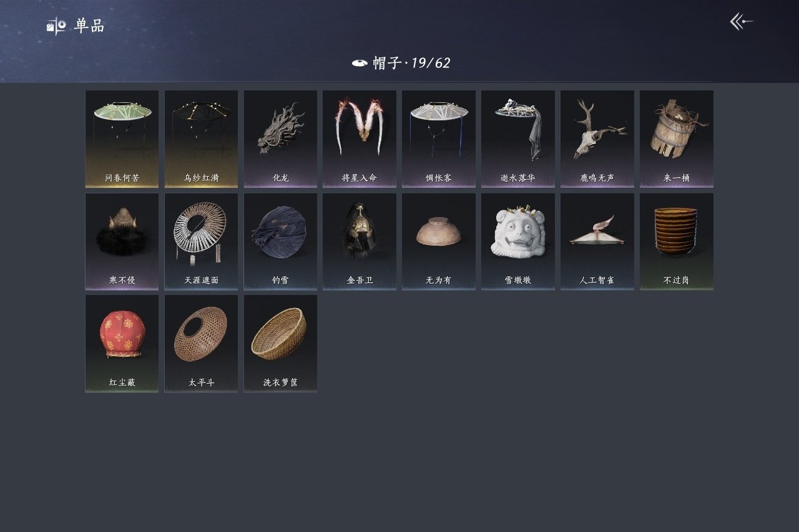Screen dimensions: 799x532
Task: Select the 红尘蔽 red veil
Action: tap(122, 344)
